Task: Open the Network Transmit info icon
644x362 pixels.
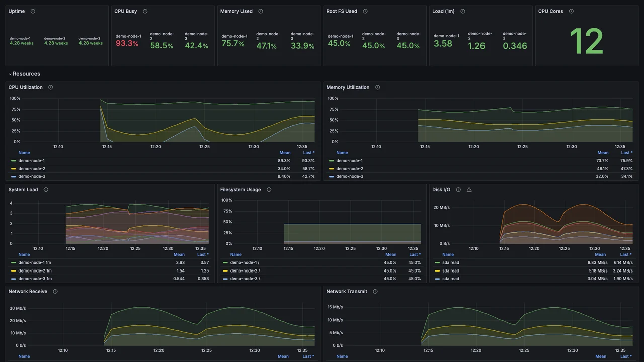Action: point(375,291)
